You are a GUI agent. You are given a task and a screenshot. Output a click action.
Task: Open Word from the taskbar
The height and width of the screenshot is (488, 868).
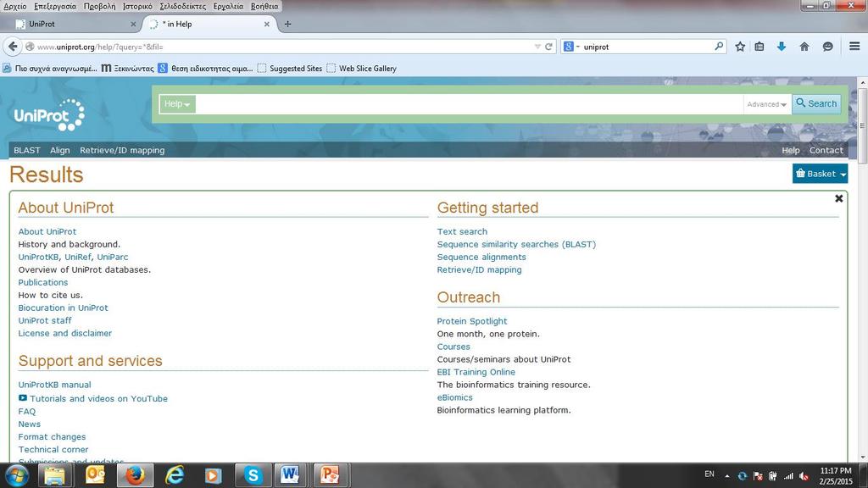pyautogui.click(x=291, y=475)
